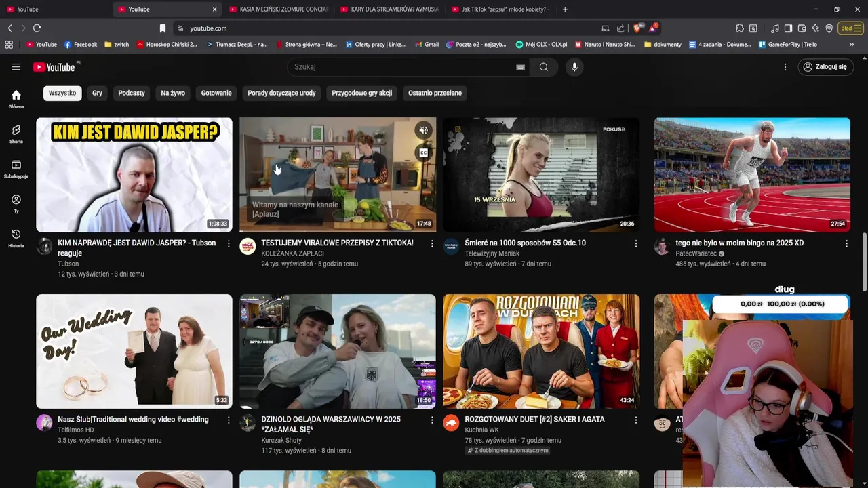Image resolution: width=868 pixels, height=488 pixels.
Task: Expand hidden bookmarks chevron
Action: tap(852, 44)
